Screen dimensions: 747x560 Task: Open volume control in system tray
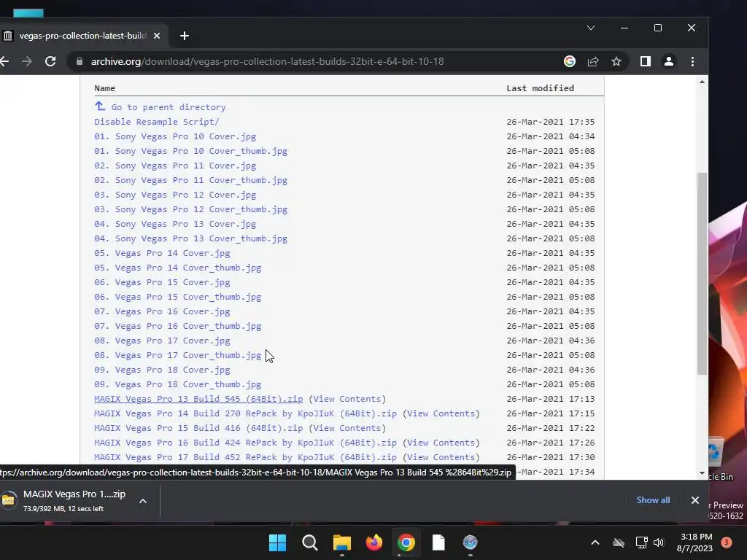(659, 542)
